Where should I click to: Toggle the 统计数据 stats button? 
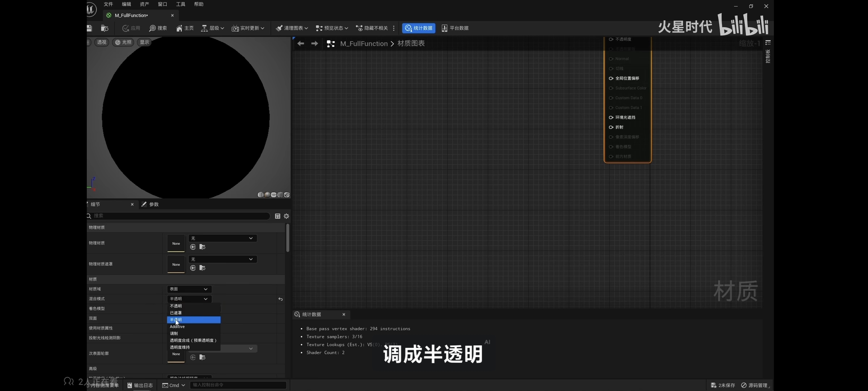(x=418, y=28)
